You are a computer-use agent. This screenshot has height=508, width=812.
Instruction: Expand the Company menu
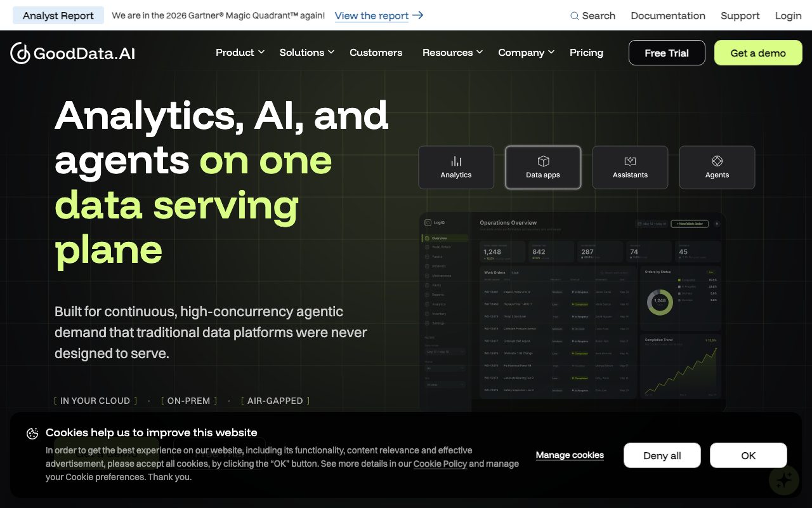point(527,53)
